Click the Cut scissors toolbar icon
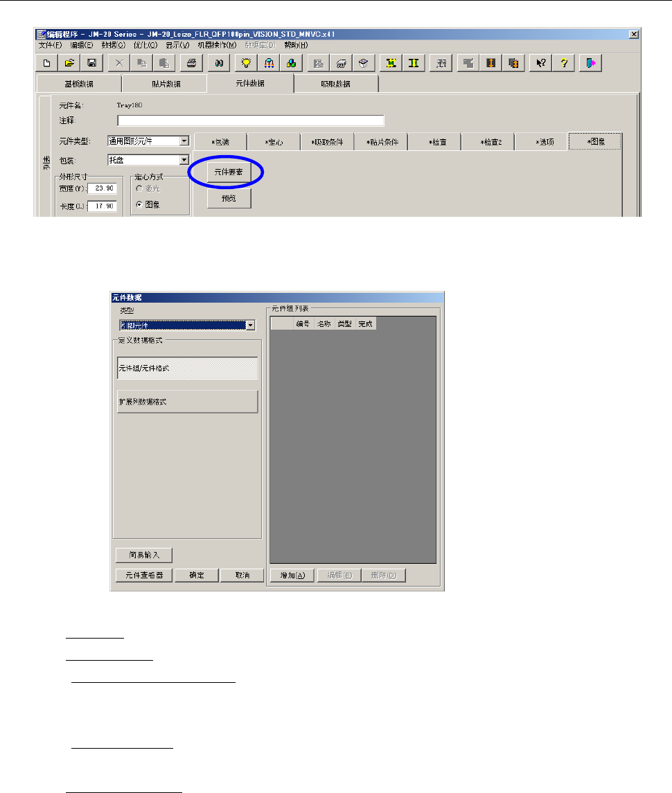This screenshot has height=793, width=672. click(119, 63)
